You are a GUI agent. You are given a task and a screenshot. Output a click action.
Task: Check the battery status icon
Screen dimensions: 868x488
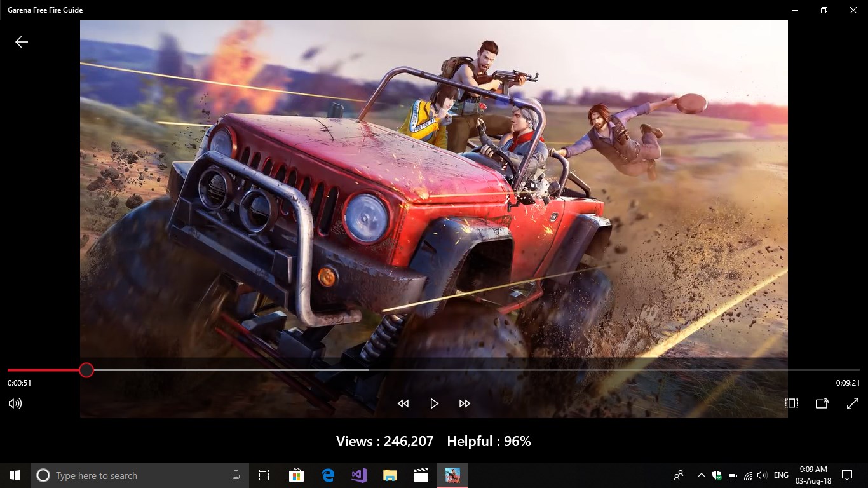pyautogui.click(x=732, y=475)
